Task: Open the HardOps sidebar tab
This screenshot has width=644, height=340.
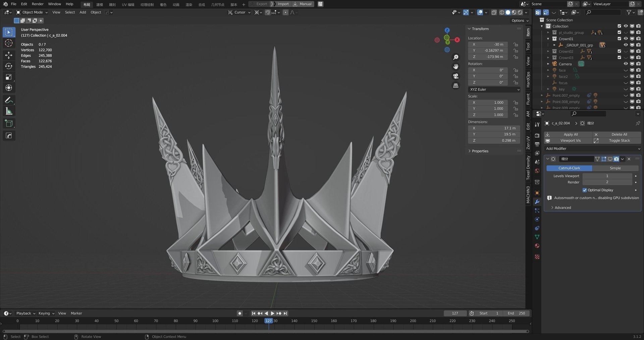Action: pyautogui.click(x=528, y=79)
